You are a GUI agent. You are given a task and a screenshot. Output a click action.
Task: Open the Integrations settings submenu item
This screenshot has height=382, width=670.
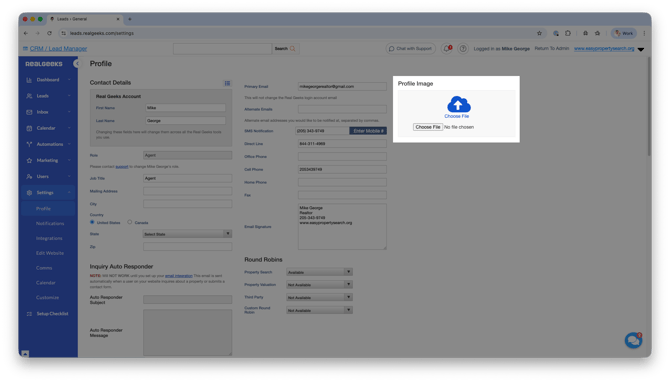(x=49, y=239)
